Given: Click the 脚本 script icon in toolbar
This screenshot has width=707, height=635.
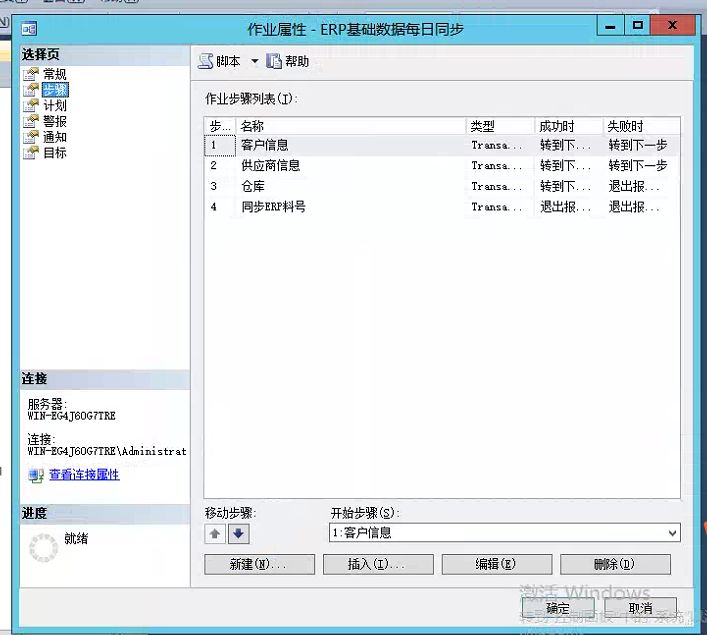Looking at the screenshot, I should click(x=206, y=61).
